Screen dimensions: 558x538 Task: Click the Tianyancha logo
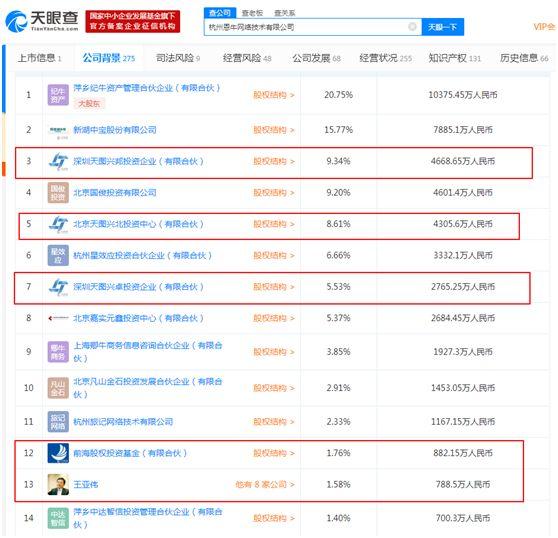point(42,21)
